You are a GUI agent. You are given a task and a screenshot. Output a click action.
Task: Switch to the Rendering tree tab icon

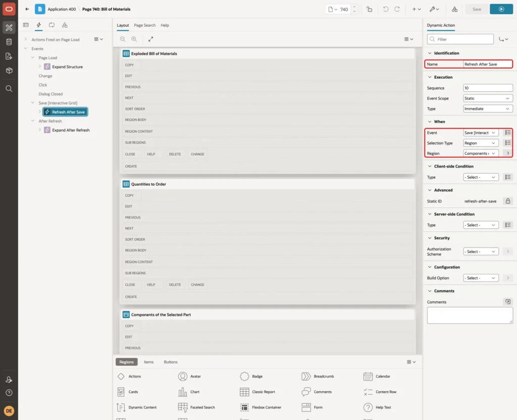(x=26, y=25)
